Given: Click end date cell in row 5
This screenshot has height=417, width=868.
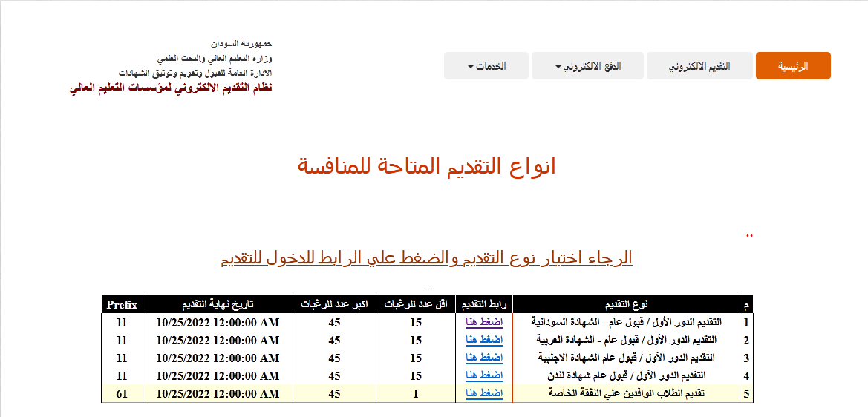Looking at the screenshot, I should (x=218, y=393).
